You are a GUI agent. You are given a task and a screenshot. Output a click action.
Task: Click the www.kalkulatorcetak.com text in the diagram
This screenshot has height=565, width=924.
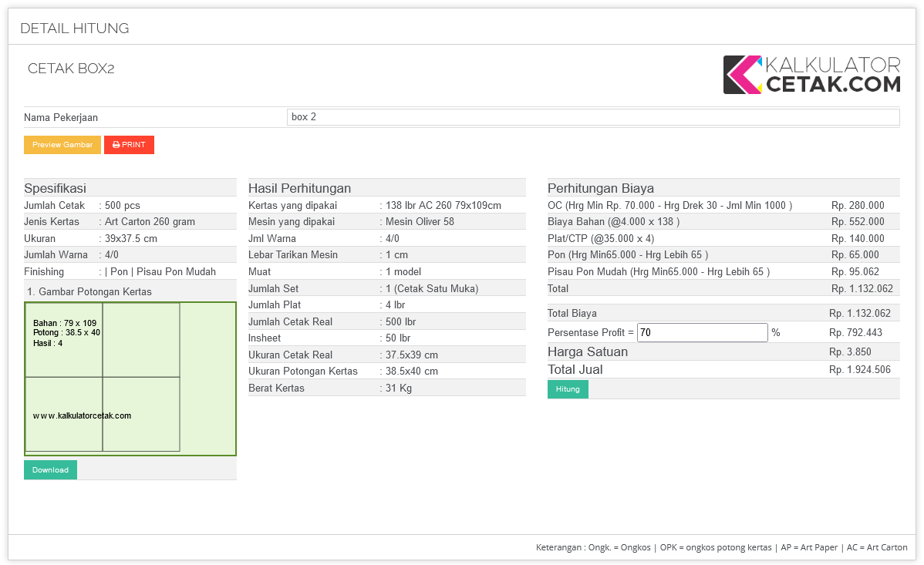pos(82,415)
